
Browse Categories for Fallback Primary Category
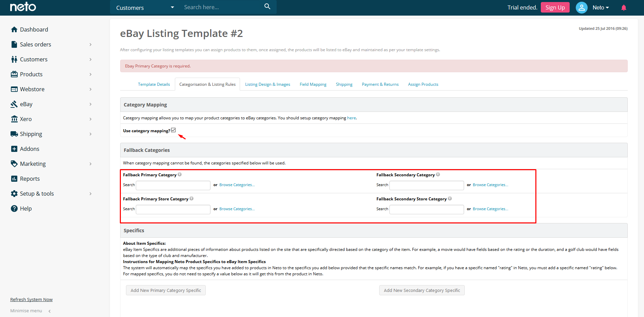click(237, 185)
